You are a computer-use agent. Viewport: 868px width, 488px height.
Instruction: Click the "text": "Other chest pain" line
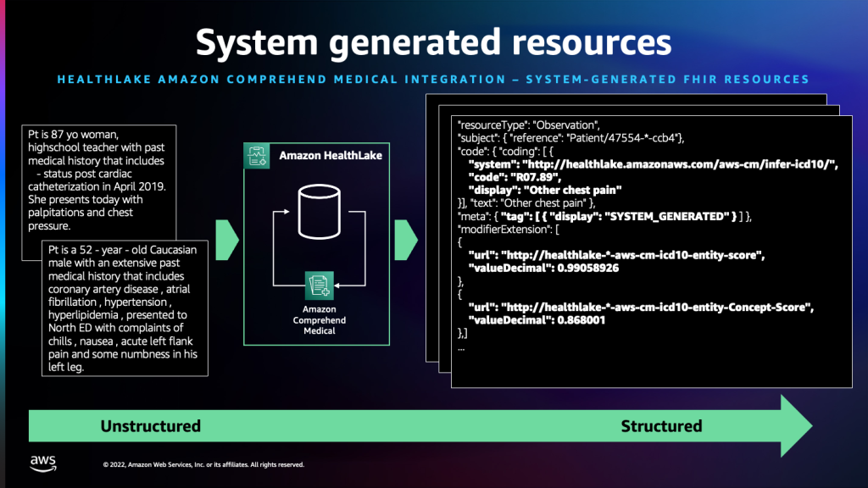pos(526,203)
